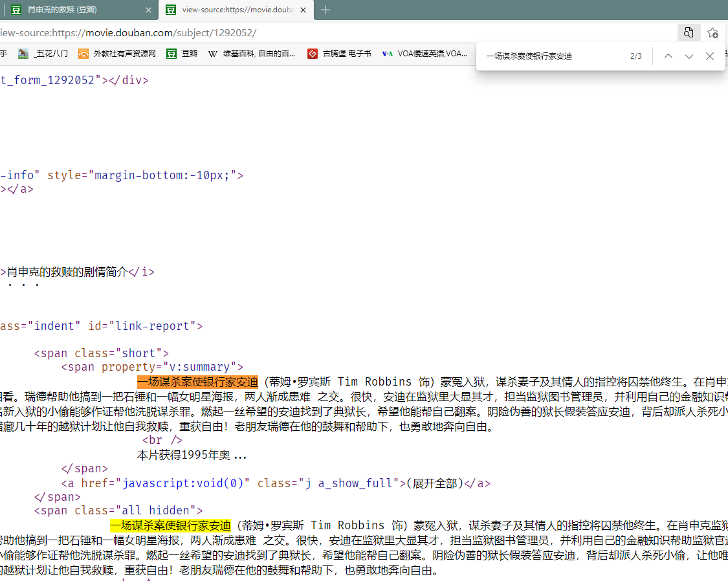
Task: Click the 肖申克的救赎 tab favicon
Action: click(x=16, y=10)
